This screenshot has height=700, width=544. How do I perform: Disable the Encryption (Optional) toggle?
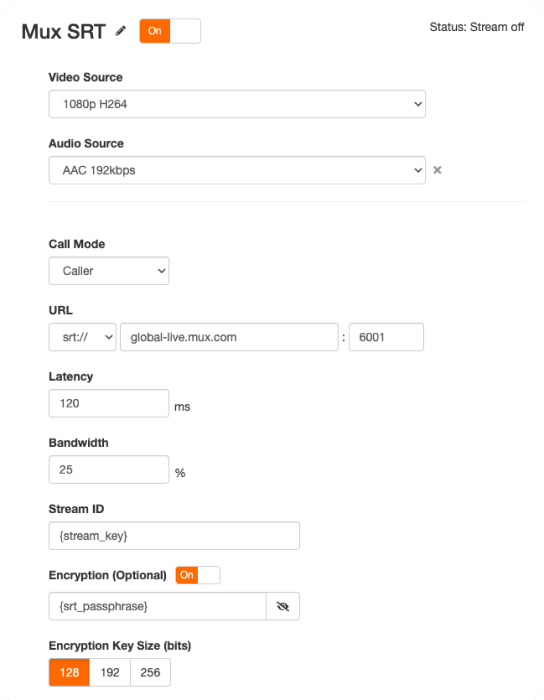point(198,575)
